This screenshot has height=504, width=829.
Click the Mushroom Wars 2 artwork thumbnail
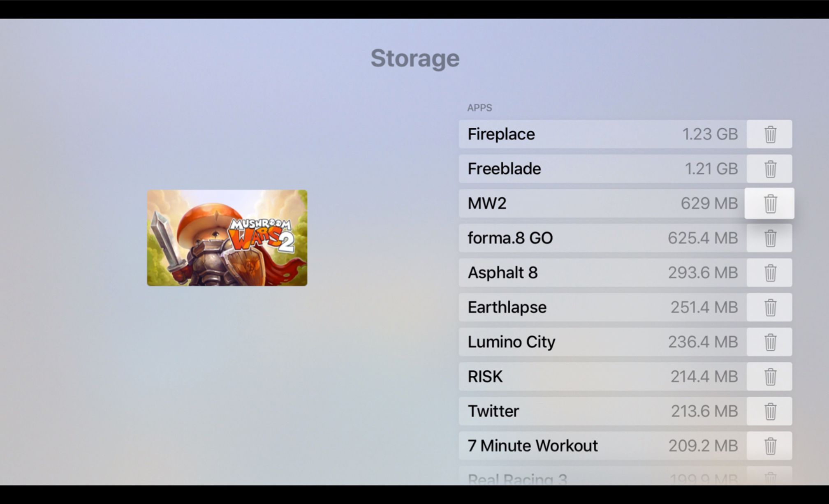[227, 238]
